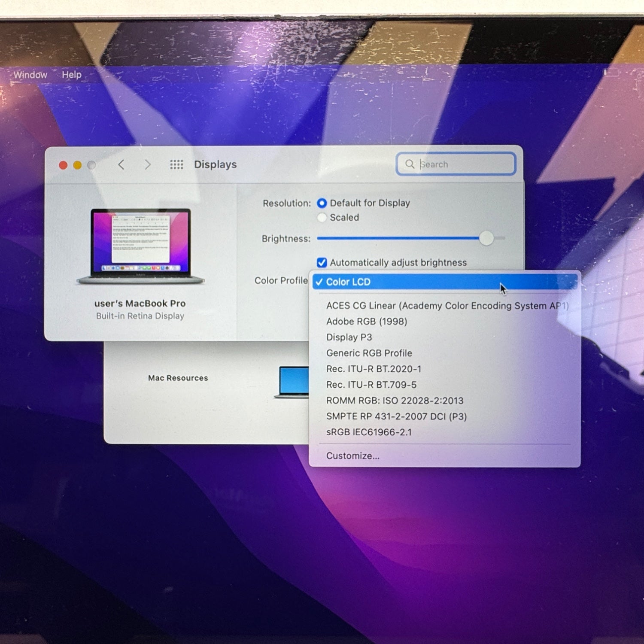Click Mac Resources in the background window

pos(178,378)
